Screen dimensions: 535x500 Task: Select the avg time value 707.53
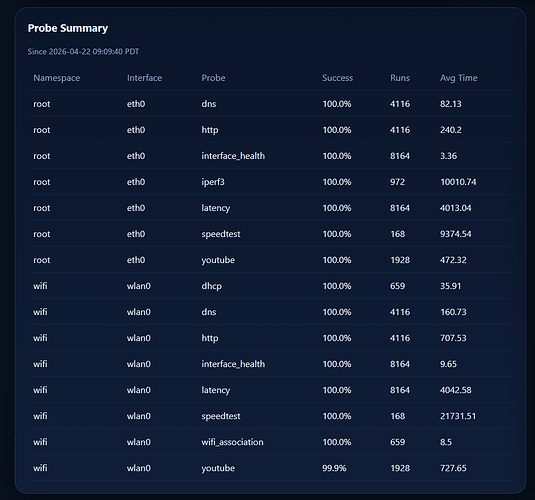pos(453,338)
